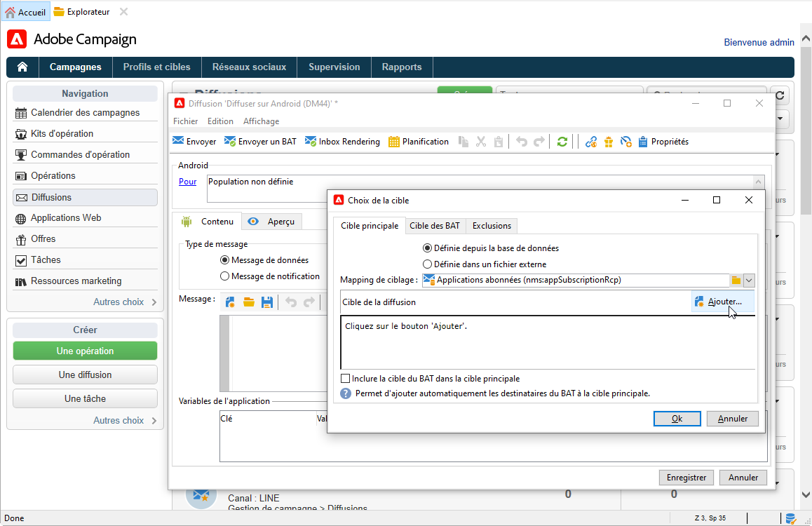Open Inbox Rendering from the toolbar
The image size is (812, 526).
click(x=342, y=142)
